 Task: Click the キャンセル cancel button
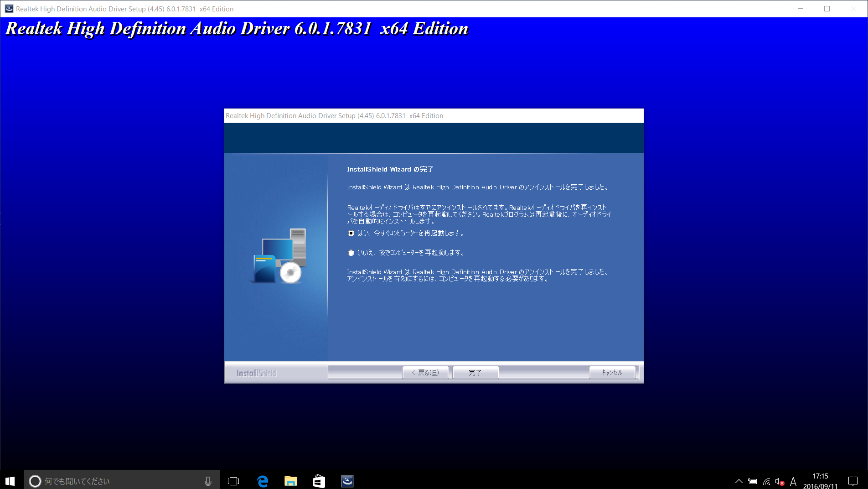(x=612, y=373)
